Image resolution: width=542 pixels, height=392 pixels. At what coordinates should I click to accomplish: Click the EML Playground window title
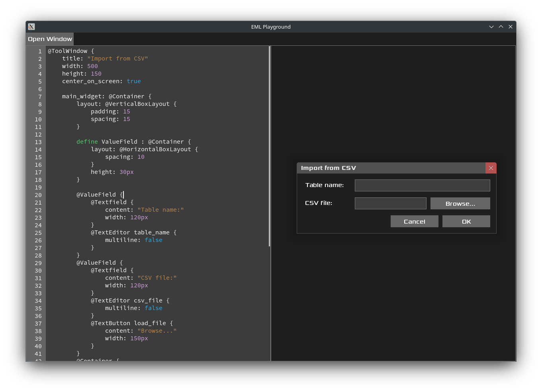pyautogui.click(x=271, y=27)
